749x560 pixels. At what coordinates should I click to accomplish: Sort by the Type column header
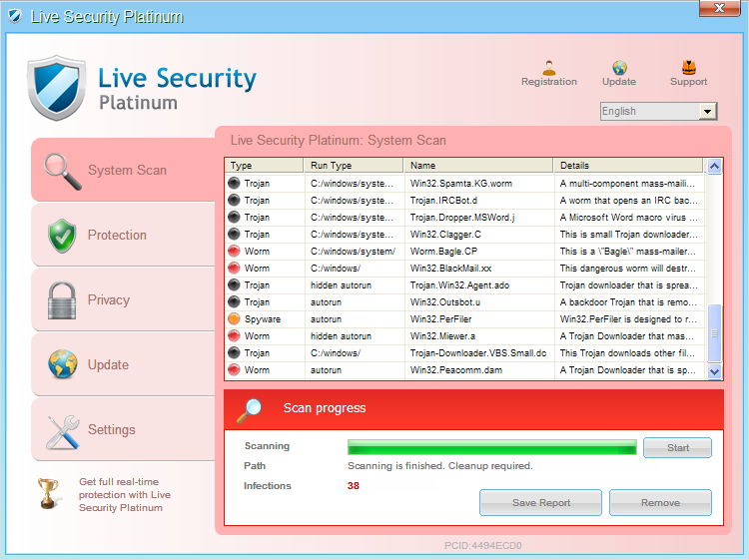265,165
